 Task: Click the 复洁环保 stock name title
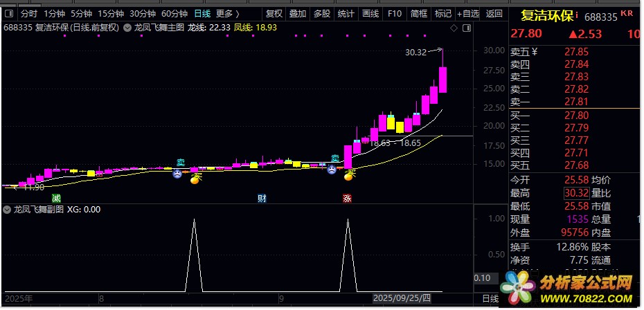coord(547,17)
